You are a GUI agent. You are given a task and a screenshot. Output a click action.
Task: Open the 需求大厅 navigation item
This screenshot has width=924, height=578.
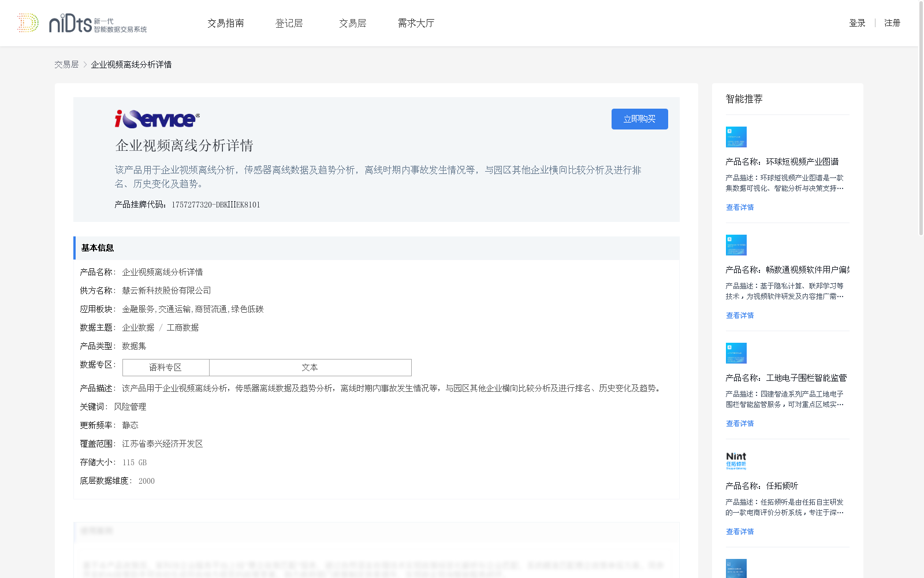coord(416,23)
